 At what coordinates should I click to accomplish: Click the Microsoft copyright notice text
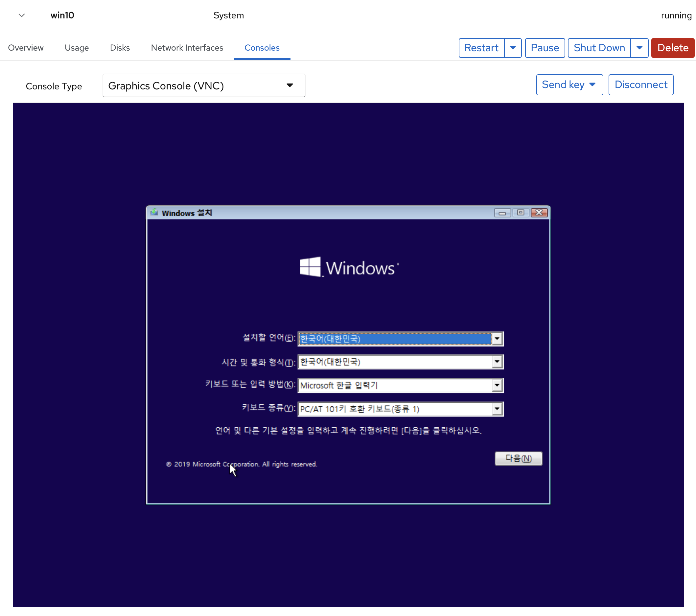click(x=242, y=464)
